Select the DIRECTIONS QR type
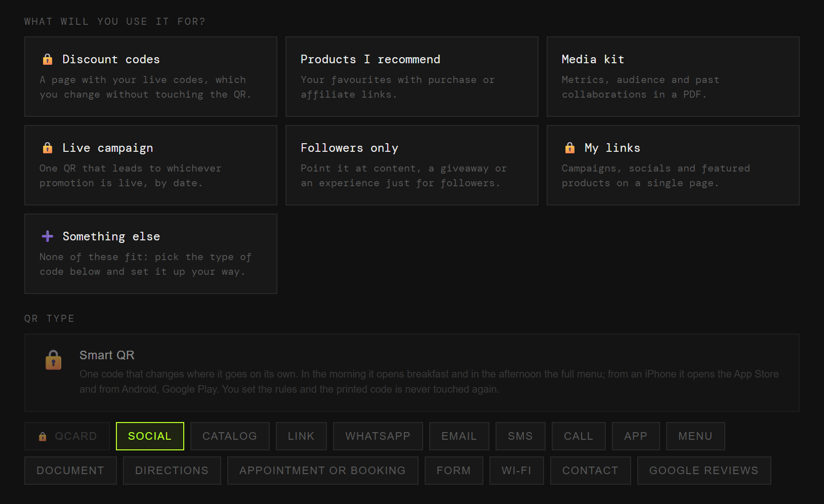Viewport: 824px width, 504px height. [x=172, y=471]
